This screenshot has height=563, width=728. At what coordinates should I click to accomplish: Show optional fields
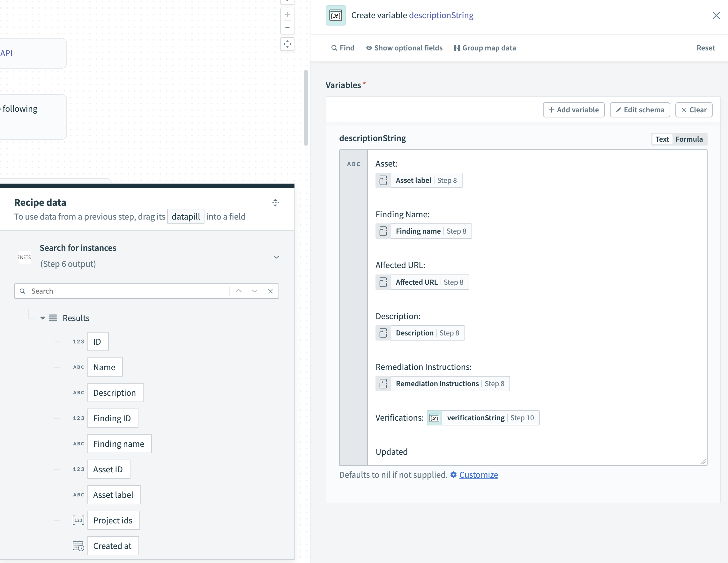point(404,48)
